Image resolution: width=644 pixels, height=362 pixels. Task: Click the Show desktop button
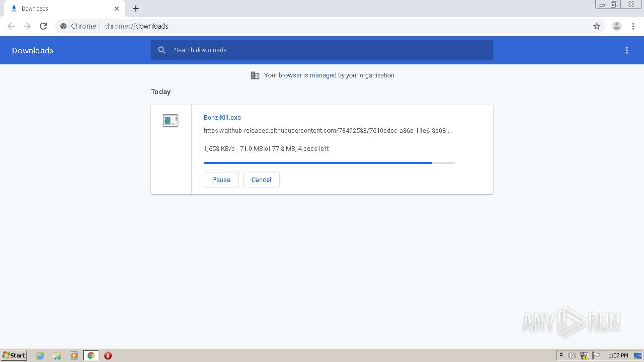[638, 355]
